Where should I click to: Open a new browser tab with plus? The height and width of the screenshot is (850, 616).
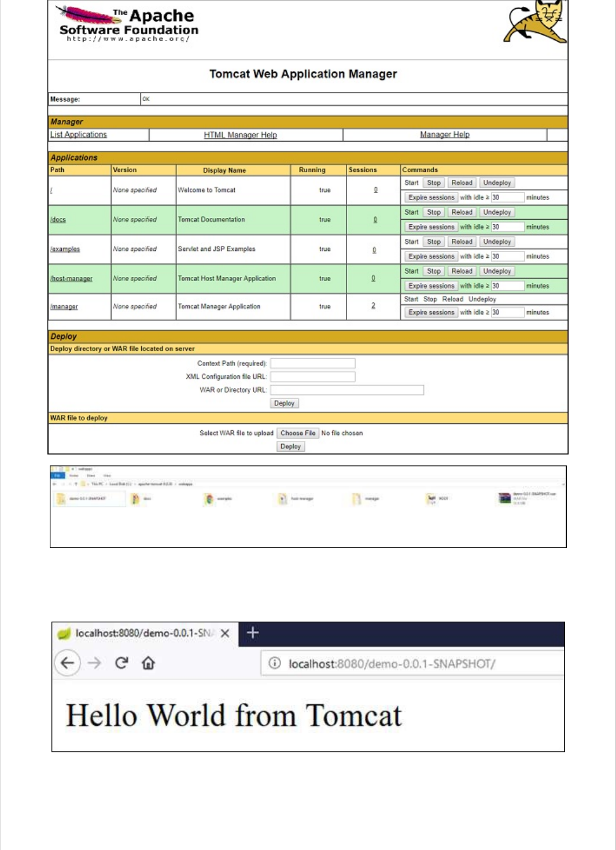252,633
